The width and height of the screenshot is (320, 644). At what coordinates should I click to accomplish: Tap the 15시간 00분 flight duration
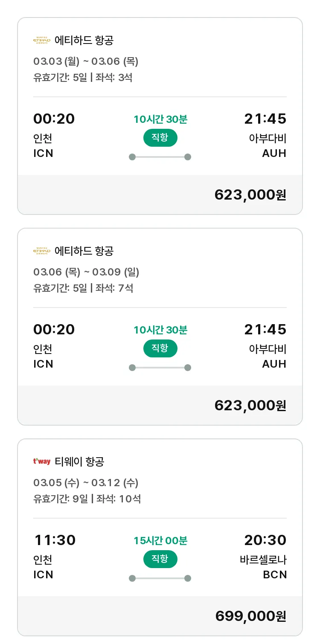pos(160,541)
